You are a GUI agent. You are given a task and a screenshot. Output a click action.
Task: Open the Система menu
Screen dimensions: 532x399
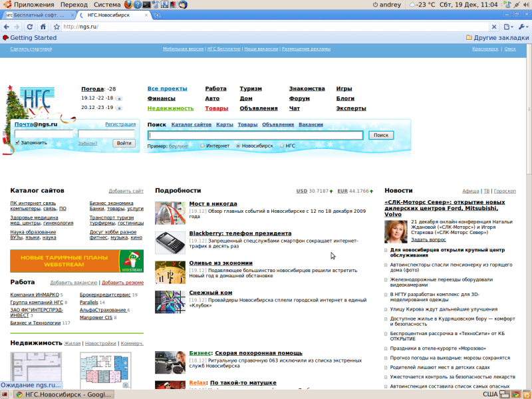coord(106,5)
